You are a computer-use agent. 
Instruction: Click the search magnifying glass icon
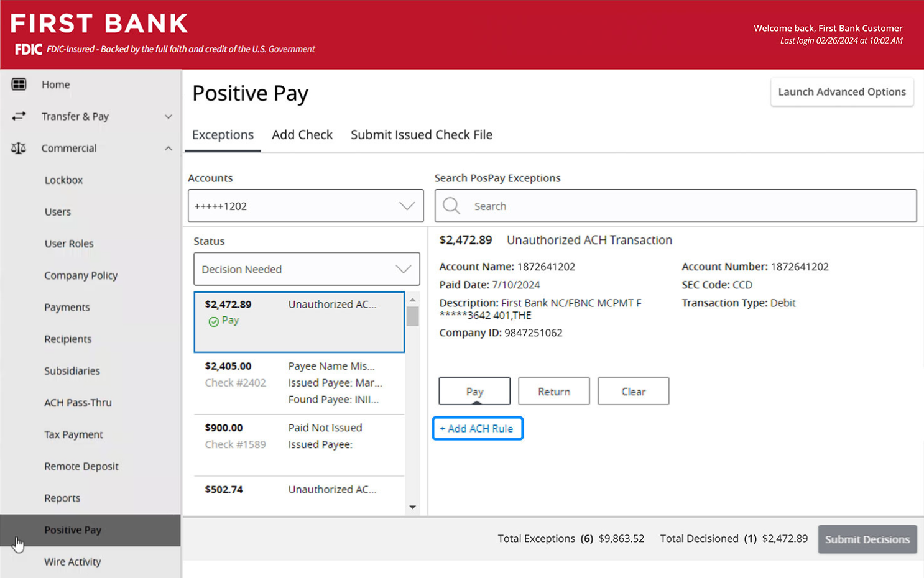coord(451,206)
